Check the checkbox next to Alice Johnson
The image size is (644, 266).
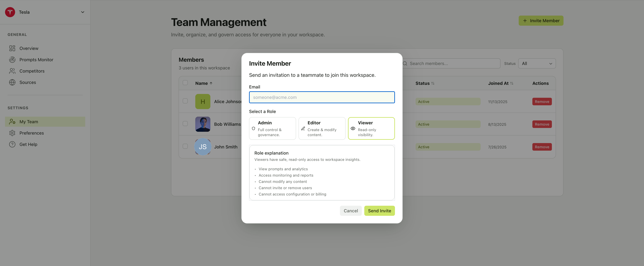185,101
